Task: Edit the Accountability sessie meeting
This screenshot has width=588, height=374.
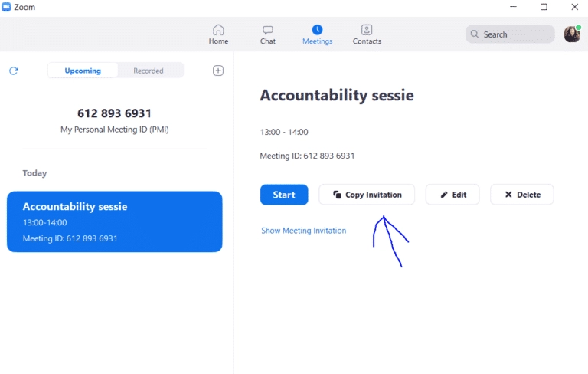Action: [x=452, y=195]
